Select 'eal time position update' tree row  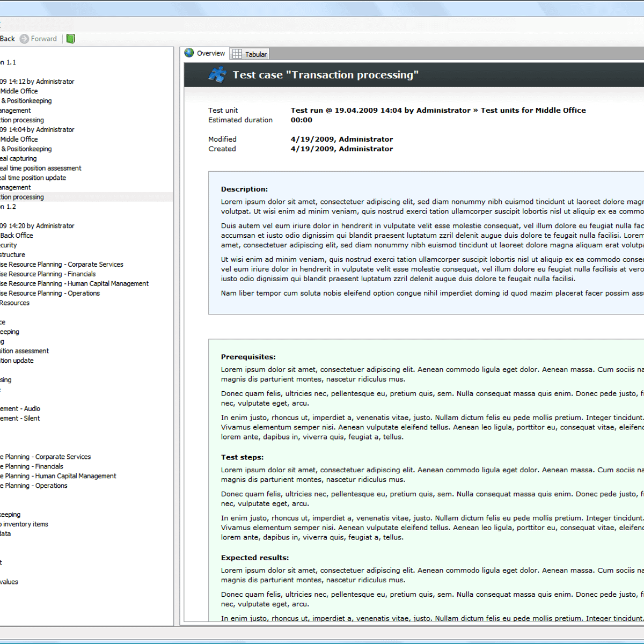(x=33, y=178)
